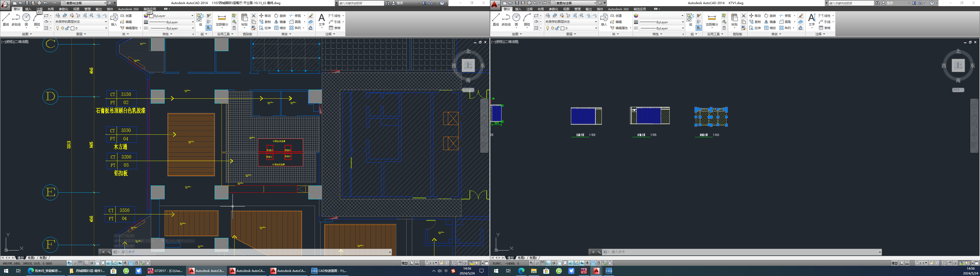Click layer 0 color box in left layer dropdown
980x276 pixels.
72,28
